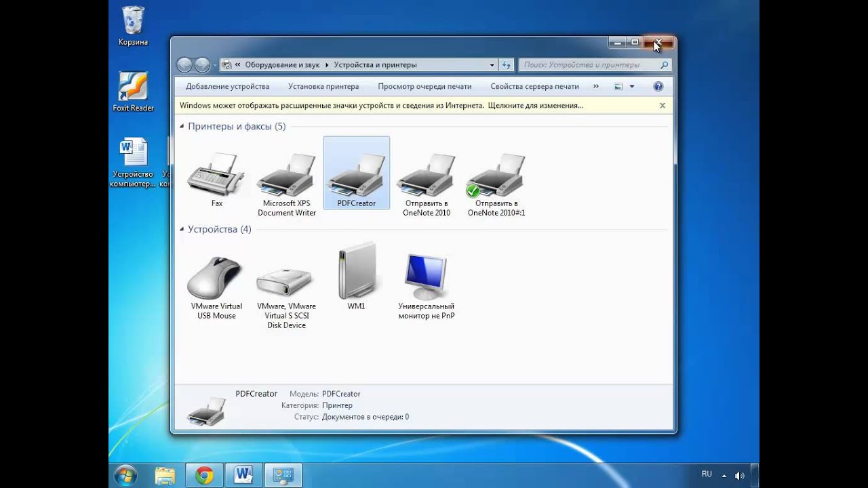Select Microsoft XPS Document Writer printer
The width and height of the screenshot is (868, 488).
point(286,174)
